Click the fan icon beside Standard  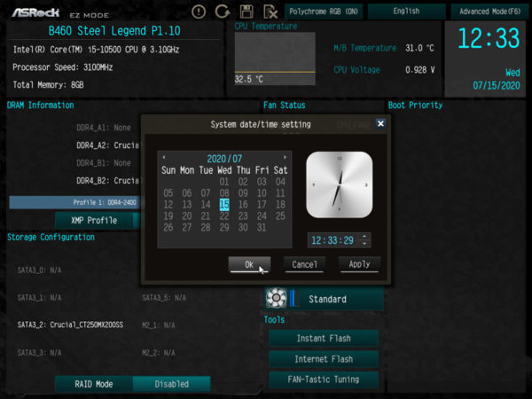point(276,299)
